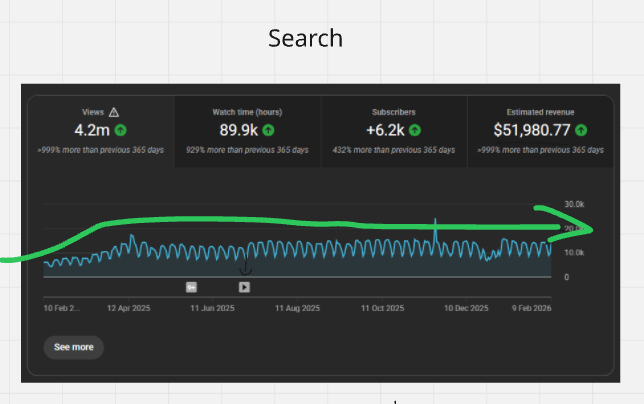Click the Search heading text
644x404 pixels.
tap(306, 38)
